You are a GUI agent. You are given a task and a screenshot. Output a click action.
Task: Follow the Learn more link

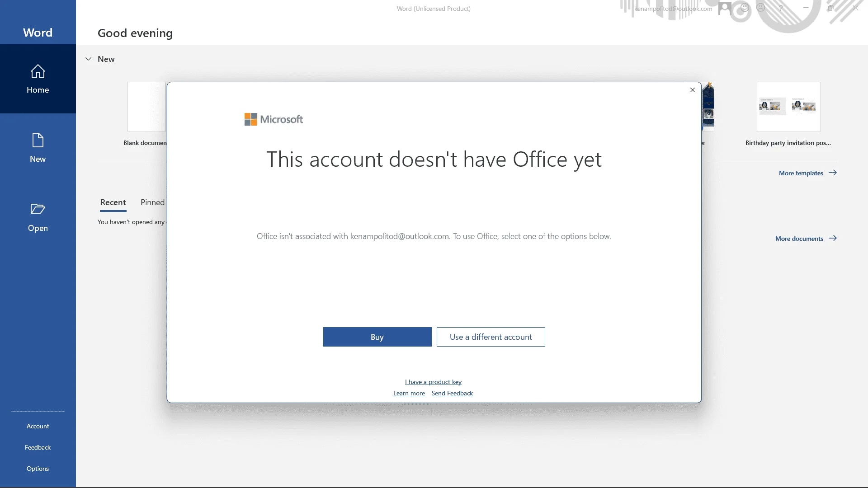[x=409, y=394]
